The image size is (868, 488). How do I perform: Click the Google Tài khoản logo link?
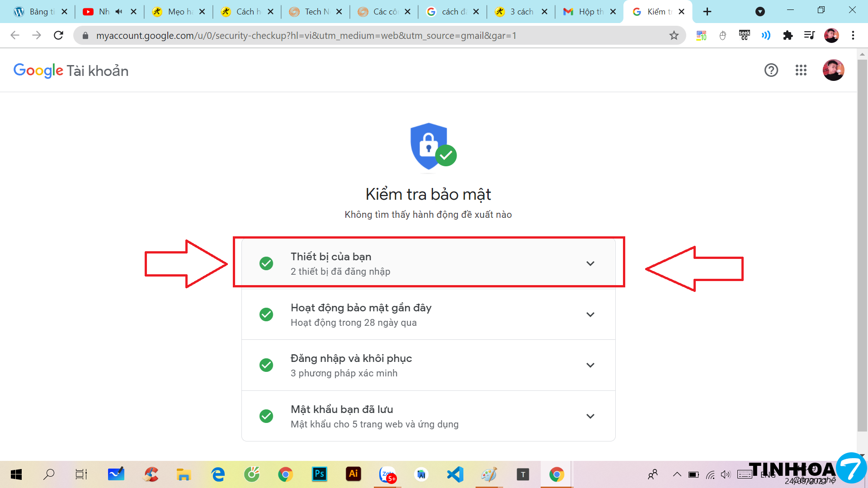[71, 70]
